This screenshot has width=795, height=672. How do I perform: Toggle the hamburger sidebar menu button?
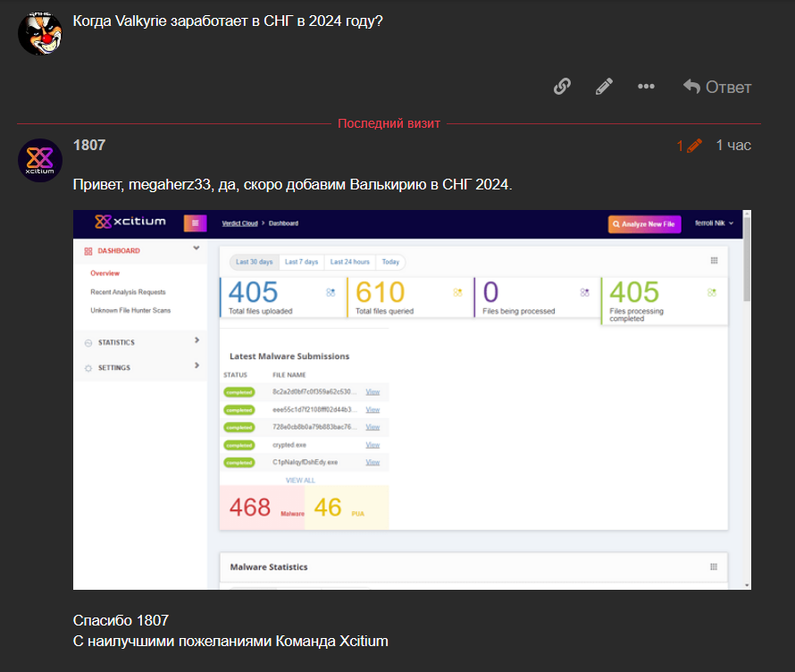[x=196, y=223]
